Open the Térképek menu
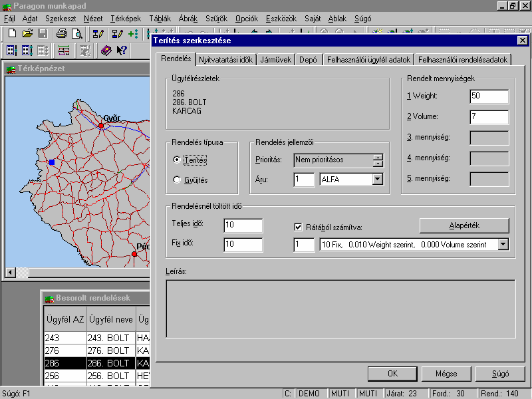 pyautogui.click(x=126, y=19)
